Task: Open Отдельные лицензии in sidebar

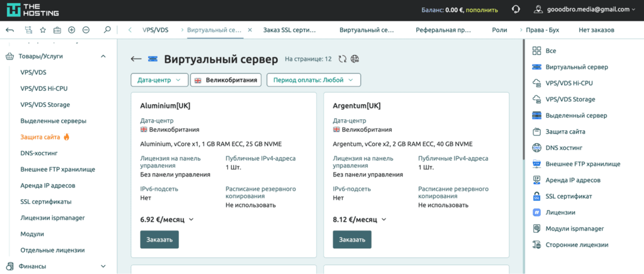Action: (52, 250)
